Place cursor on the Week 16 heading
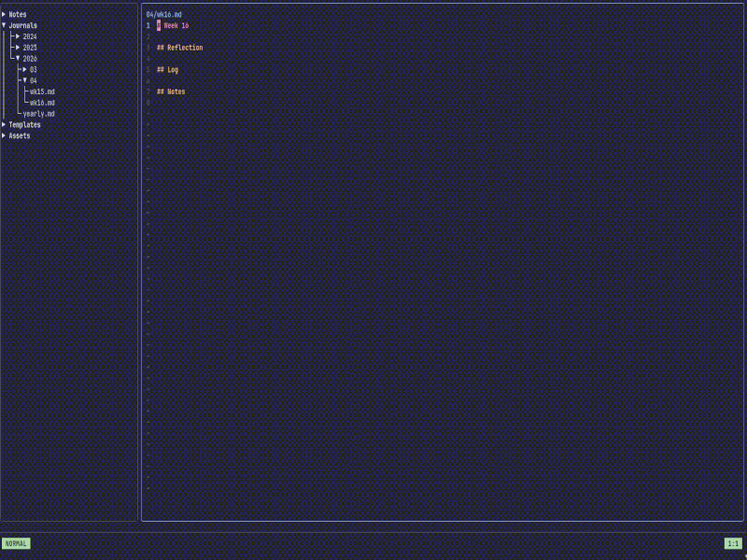This screenshot has height=560, width=747. [x=176, y=26]
